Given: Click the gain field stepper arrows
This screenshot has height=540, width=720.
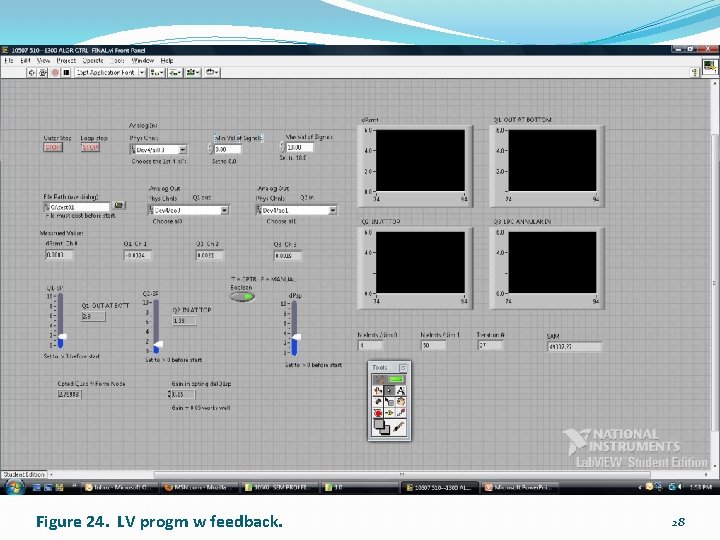Looking at the screenshot, I should [169, 394].
